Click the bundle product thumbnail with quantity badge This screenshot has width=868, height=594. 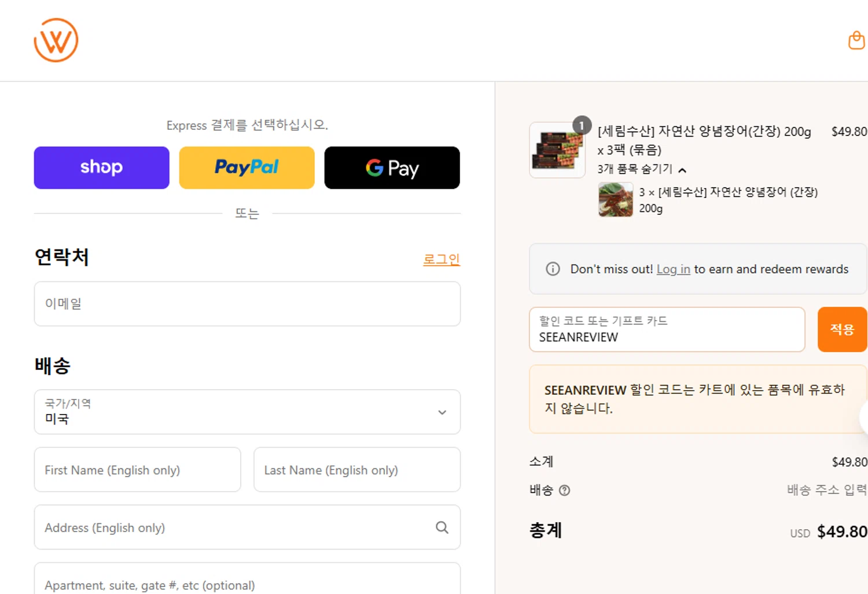[x=557, y=149]
